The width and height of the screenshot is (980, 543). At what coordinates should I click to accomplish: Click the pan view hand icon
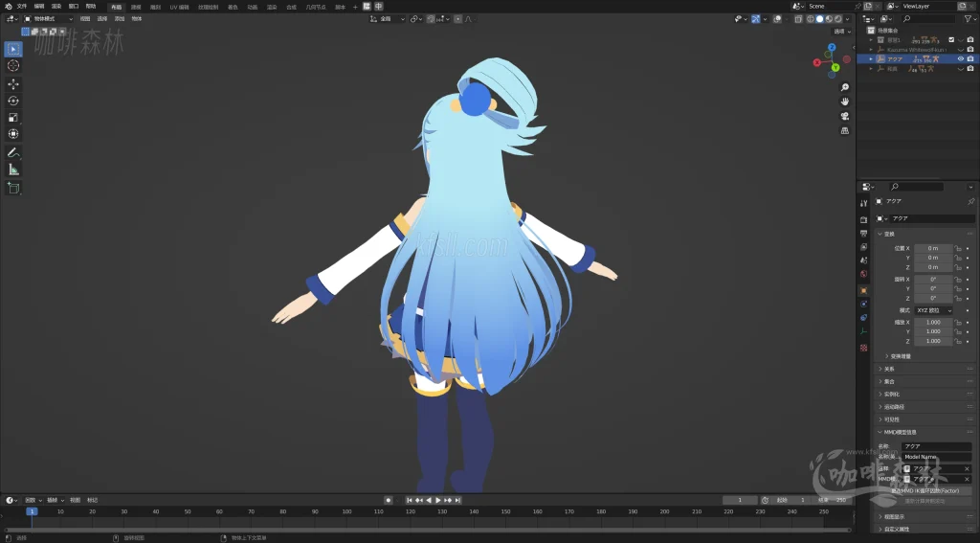tap(844, 102)
